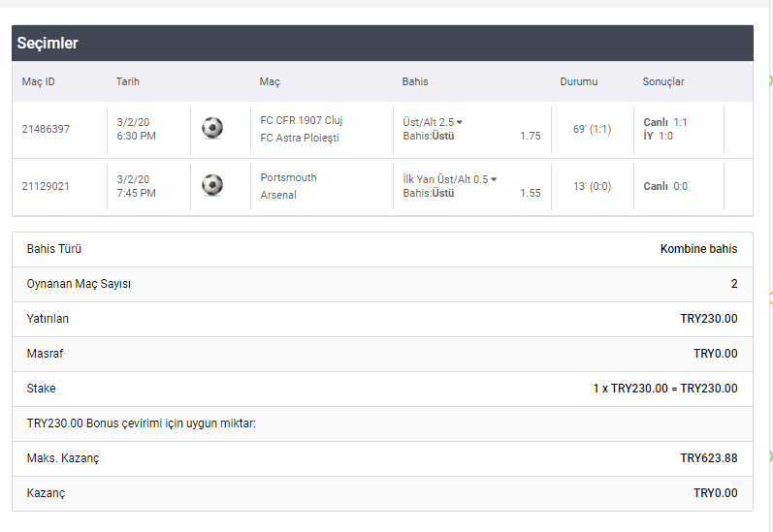Select match ID 21486397
773x532 pixels.
pyautogui.click(x=46, y=129)
